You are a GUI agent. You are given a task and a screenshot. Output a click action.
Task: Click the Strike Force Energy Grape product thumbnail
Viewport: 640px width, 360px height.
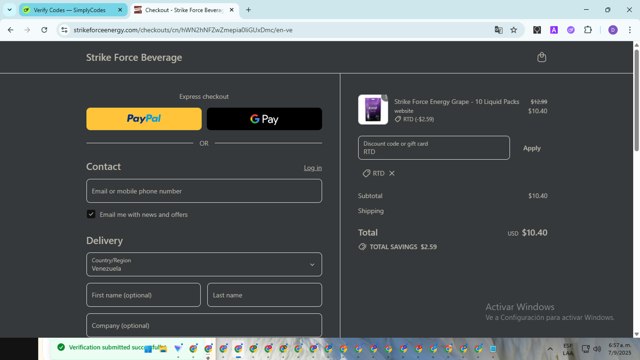pos(373,109)
